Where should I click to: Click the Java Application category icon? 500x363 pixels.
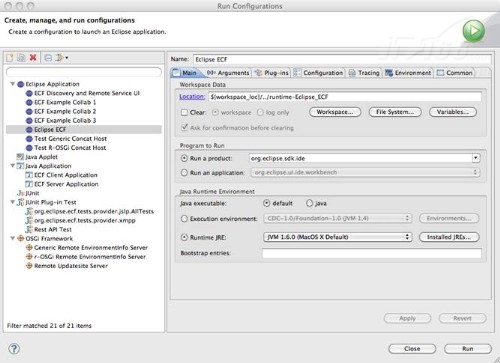coord(20,166)
